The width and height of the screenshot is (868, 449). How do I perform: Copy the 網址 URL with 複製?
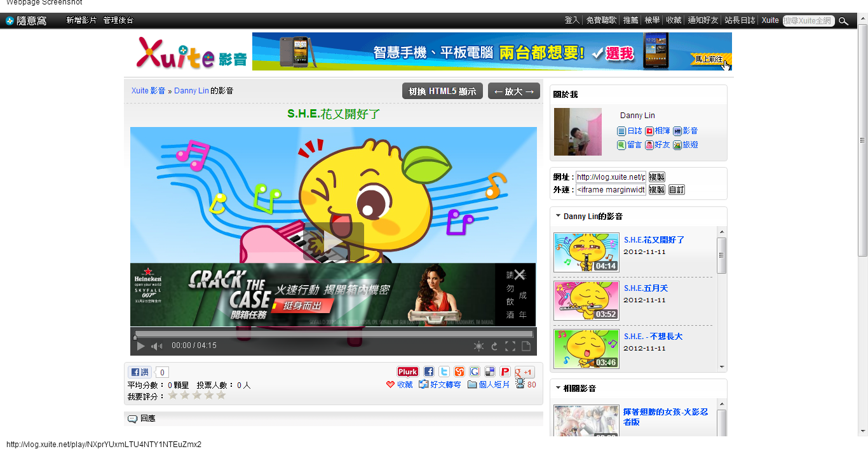pyautogui.click(x=656, y=177)
